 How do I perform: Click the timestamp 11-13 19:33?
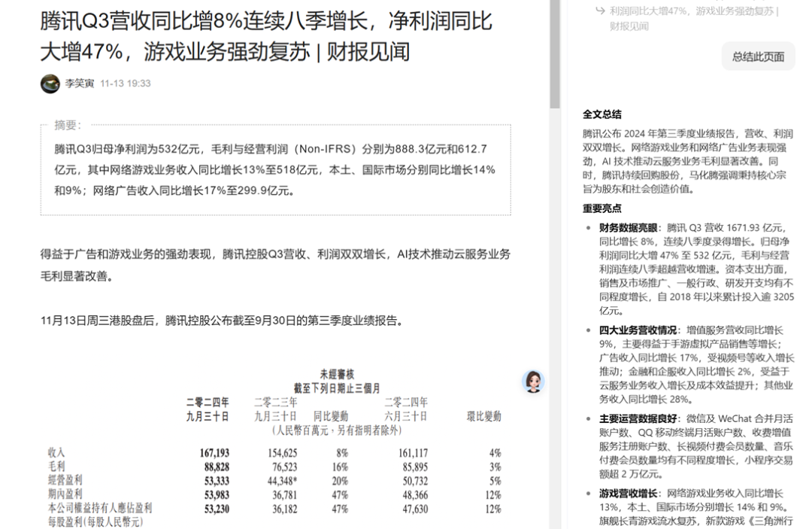click(x=126, y=84)
